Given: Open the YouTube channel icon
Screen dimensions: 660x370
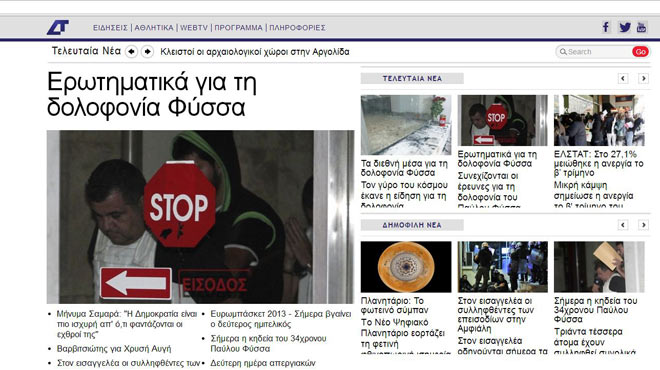Looking at the screenshot, I should 641,27.
